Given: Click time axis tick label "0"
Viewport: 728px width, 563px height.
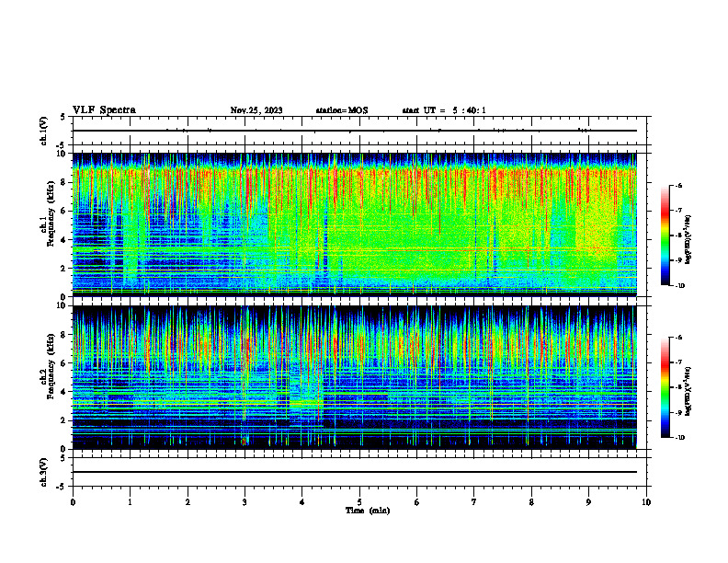Looking at the screenshot, I should click(73, 502).
